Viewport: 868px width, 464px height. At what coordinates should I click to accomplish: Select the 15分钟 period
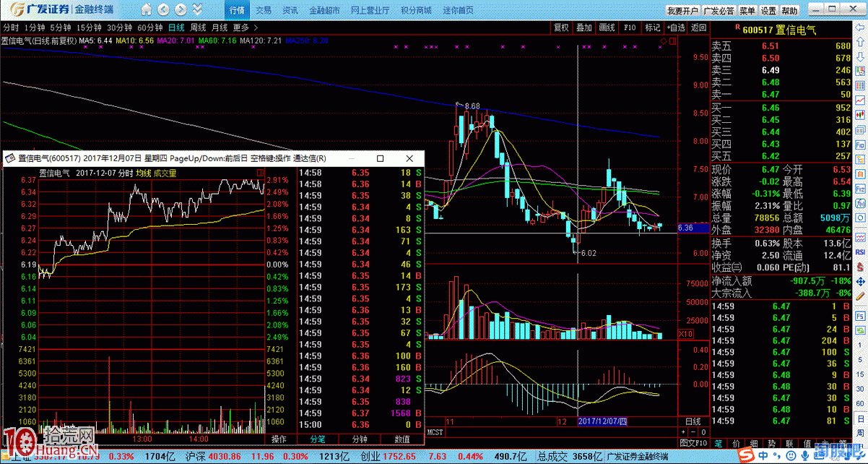[x=89, y=27]
